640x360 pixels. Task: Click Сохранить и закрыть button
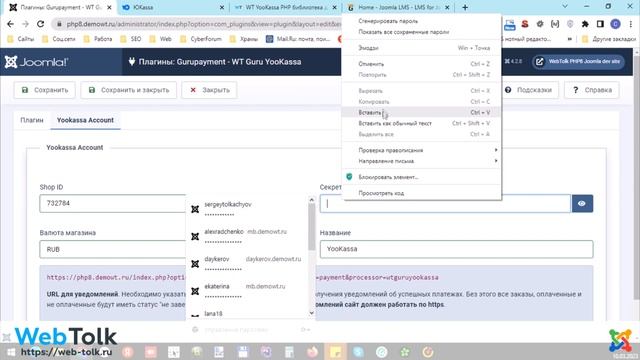pos(129,90)
